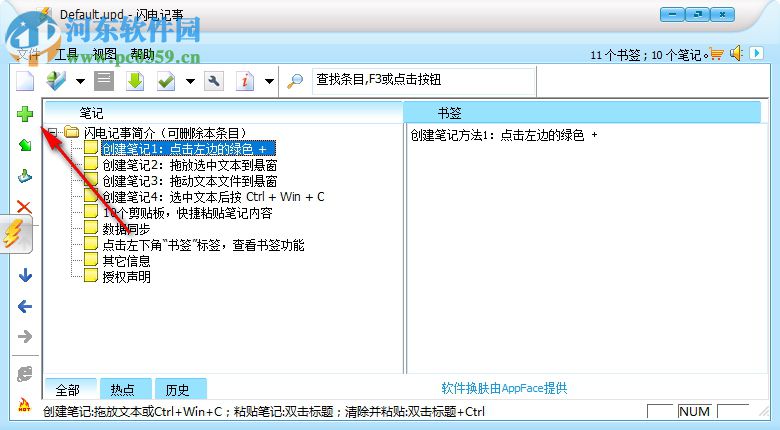
Task: Select note 创建笔记1: 点击左边的绿色 +
Action: click(x=188, y=149)
